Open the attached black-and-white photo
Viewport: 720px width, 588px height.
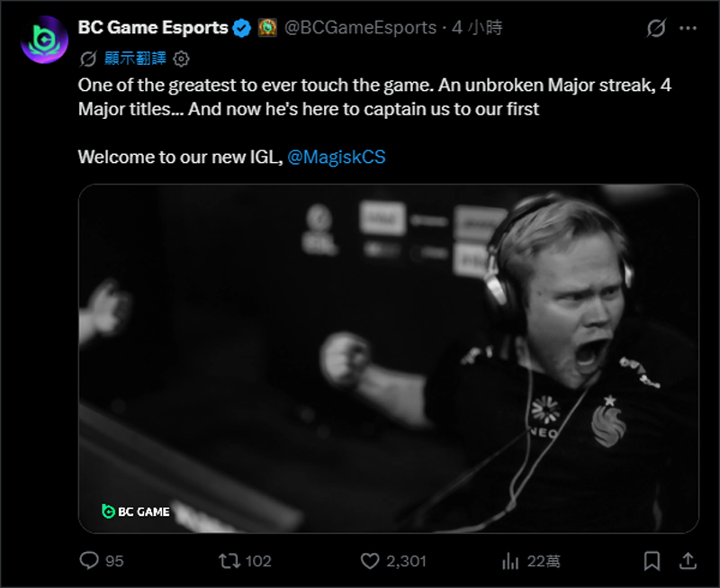[389, 358]
